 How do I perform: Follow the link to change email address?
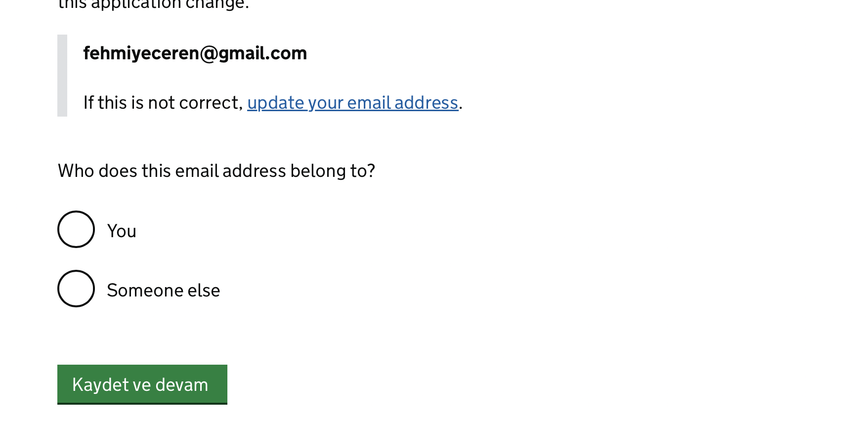[x=353, y=103]
